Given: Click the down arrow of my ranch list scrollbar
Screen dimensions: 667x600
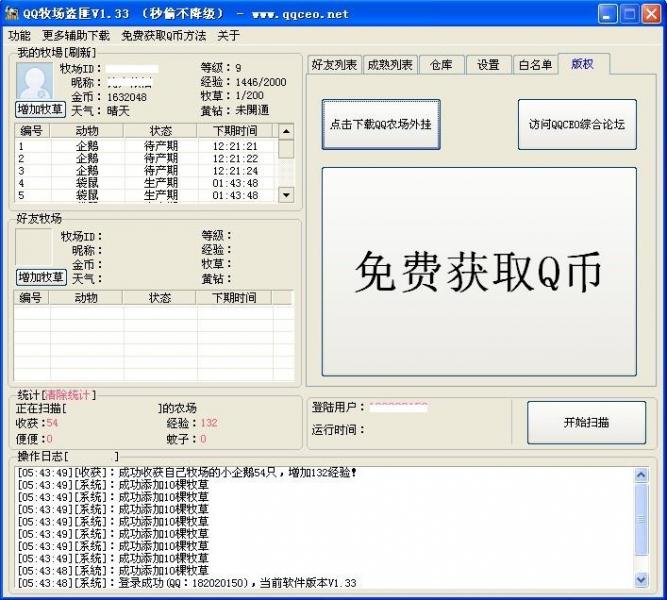Looking at the screenshot, I should coord(286,194).
